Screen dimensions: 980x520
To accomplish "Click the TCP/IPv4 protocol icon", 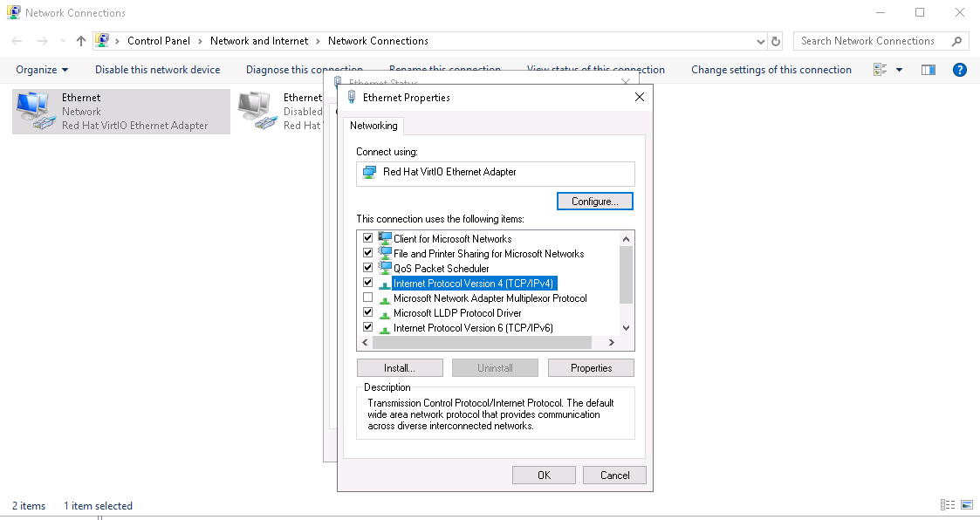I will point(385,284).
